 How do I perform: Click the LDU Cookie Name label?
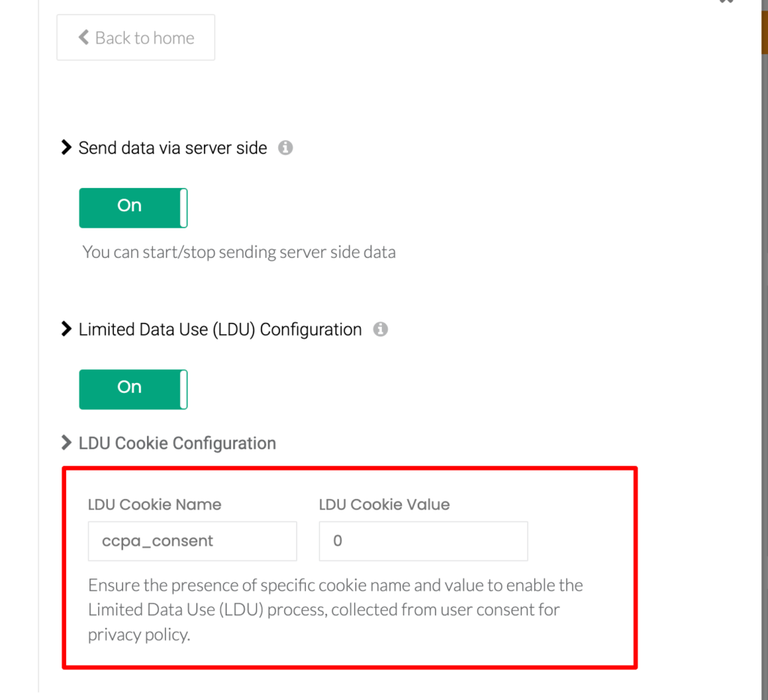pos(154,504)
